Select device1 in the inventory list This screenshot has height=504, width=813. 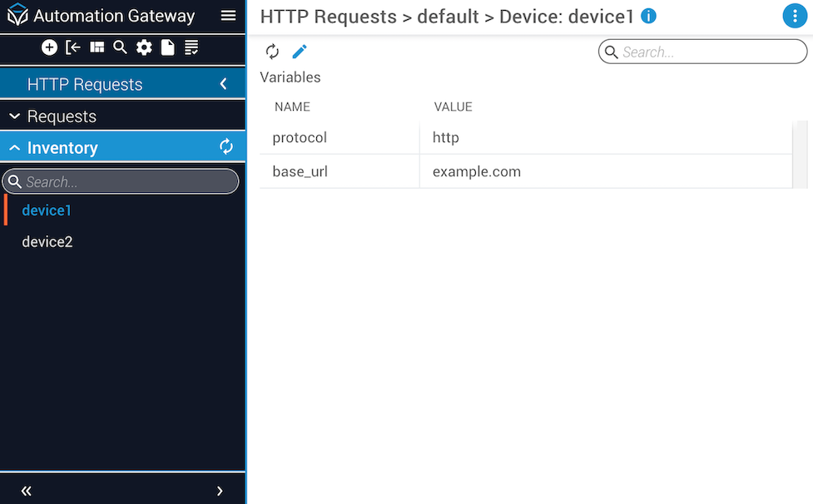point(47,210)
